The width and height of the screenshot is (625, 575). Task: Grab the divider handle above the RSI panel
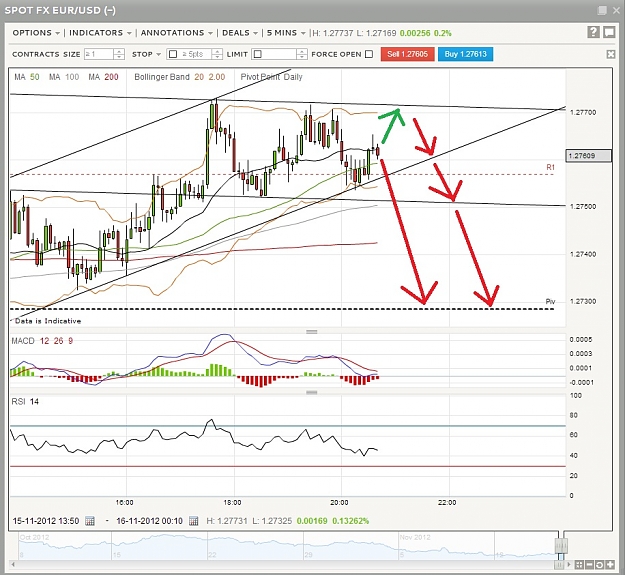pos(311,392)
